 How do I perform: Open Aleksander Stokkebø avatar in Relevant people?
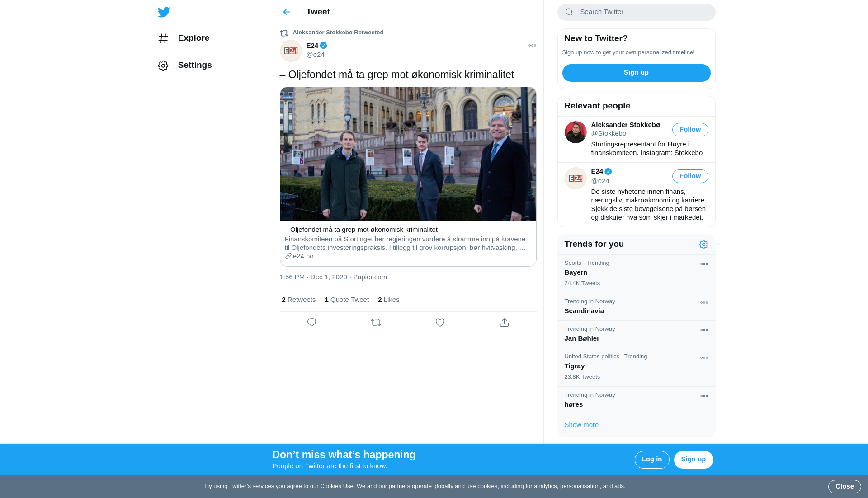pyautogui.click(x=576, y=132)
